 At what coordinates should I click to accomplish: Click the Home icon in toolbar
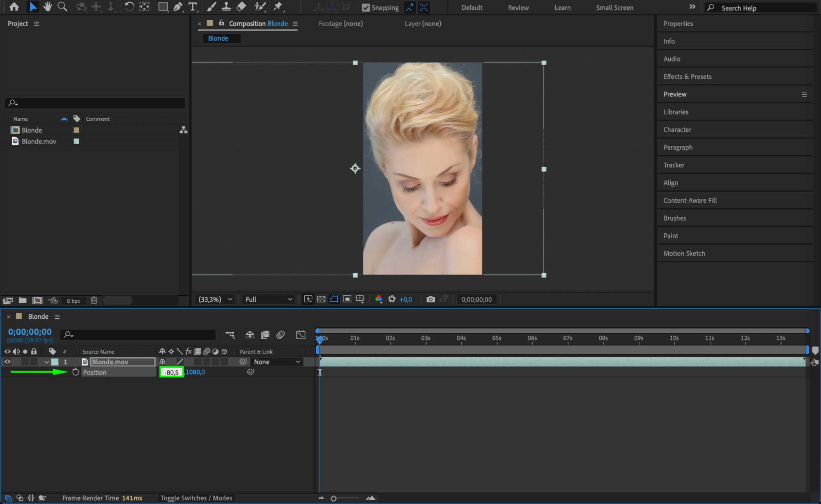(14, 7)
